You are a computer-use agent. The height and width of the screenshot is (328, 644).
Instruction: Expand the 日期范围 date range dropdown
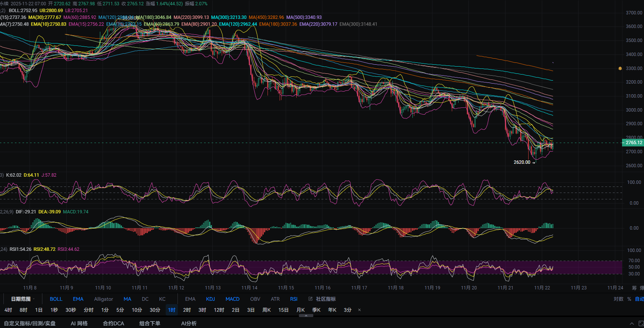[23, 299]
